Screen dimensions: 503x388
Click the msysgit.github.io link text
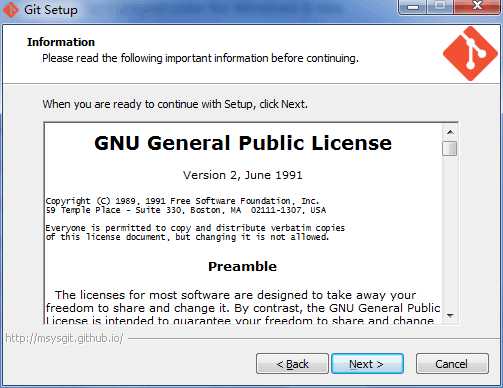tap(64, 338)
